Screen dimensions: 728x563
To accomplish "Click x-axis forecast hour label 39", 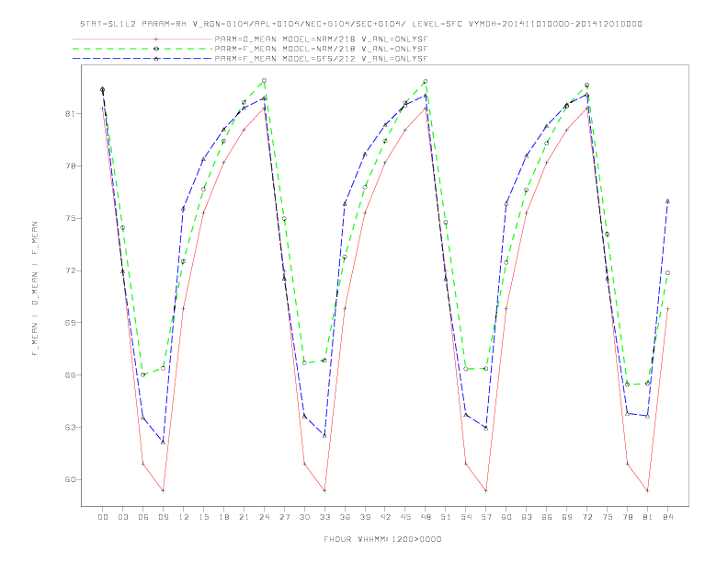I will 365,517.
